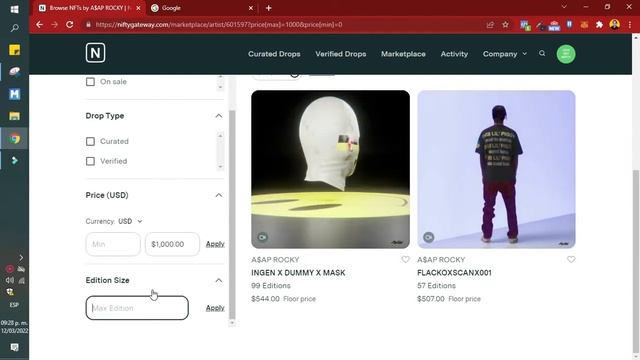
Task: Check the Verified drop type
Action: click(x=90, y=161)
